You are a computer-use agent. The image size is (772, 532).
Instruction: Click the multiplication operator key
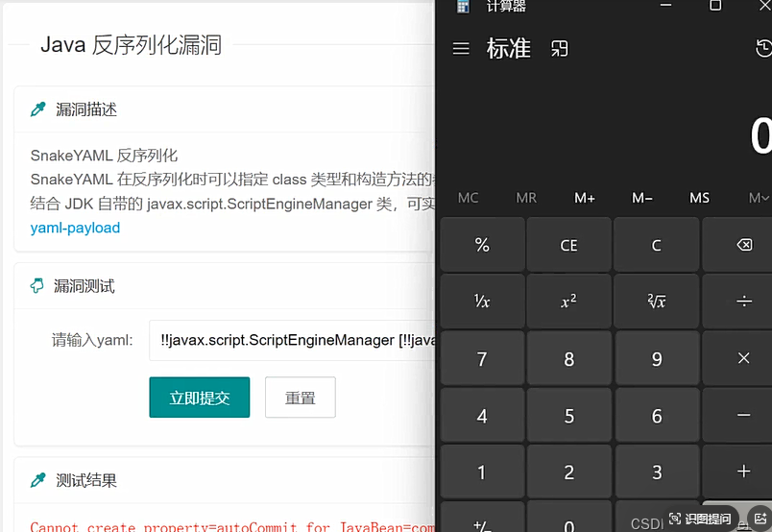[743, 358]
